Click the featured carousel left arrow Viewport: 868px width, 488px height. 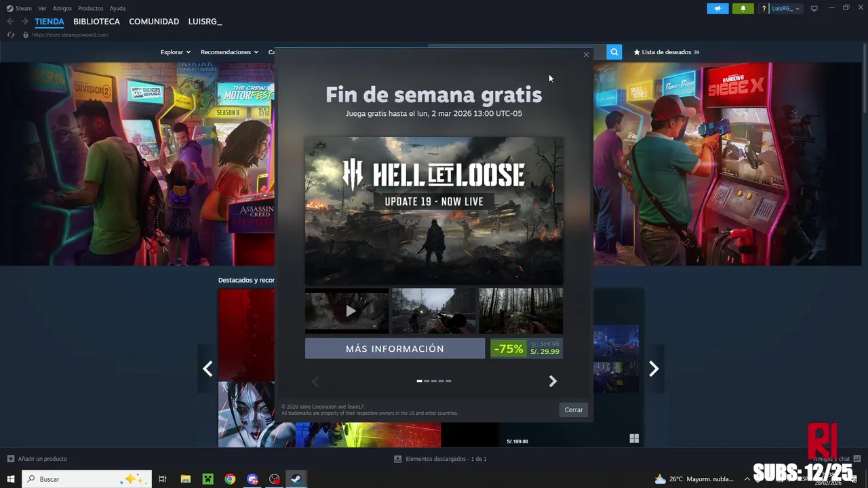[208, 369]
